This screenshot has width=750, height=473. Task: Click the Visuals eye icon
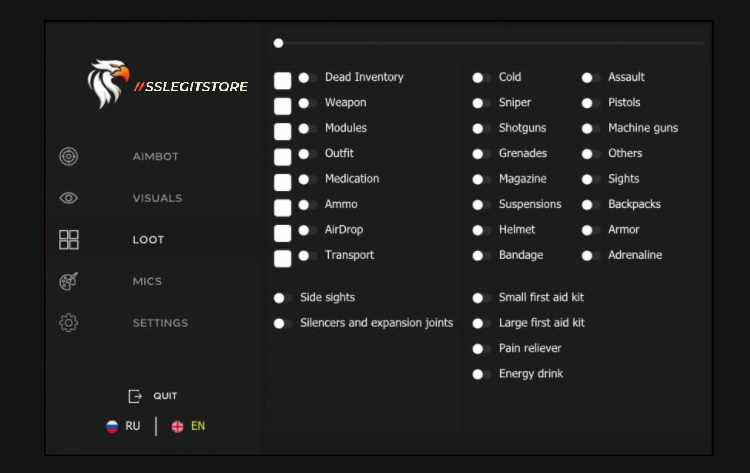coord(68,198)
